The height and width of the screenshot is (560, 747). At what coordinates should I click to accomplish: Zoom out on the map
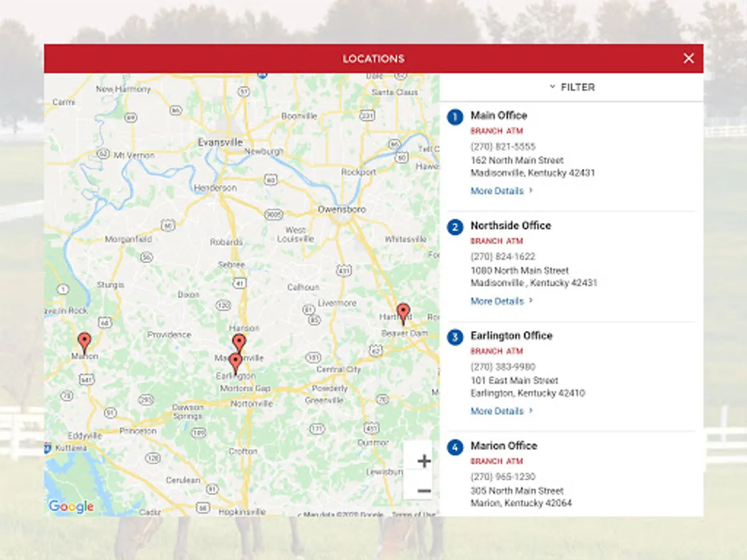click(424, 491)
